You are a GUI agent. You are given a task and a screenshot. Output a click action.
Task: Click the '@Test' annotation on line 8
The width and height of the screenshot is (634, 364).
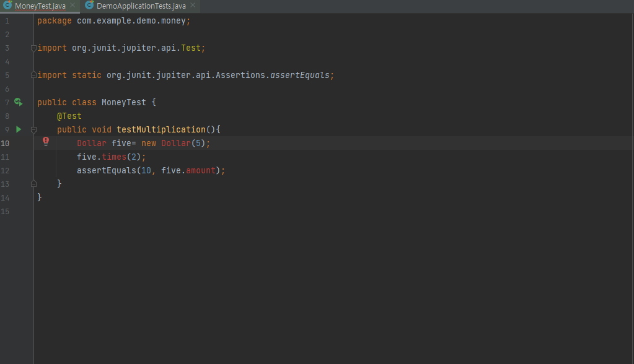click(69, 116)
